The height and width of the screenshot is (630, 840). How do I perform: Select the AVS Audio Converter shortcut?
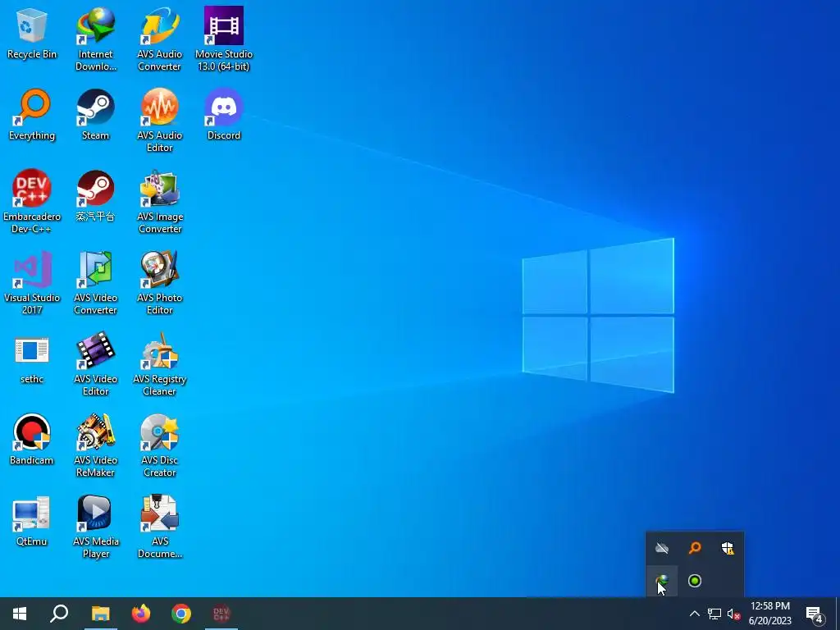tap(160, 39)
